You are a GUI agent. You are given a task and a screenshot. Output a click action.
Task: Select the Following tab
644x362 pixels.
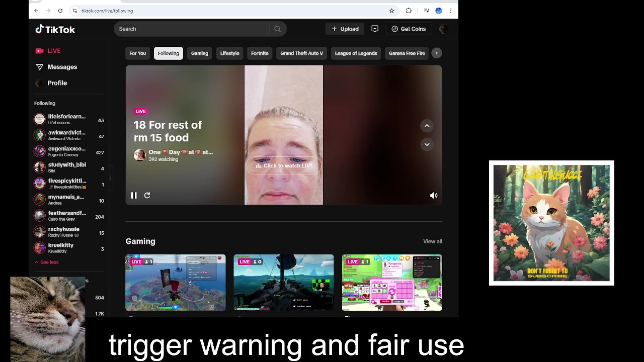pos(169,53)
